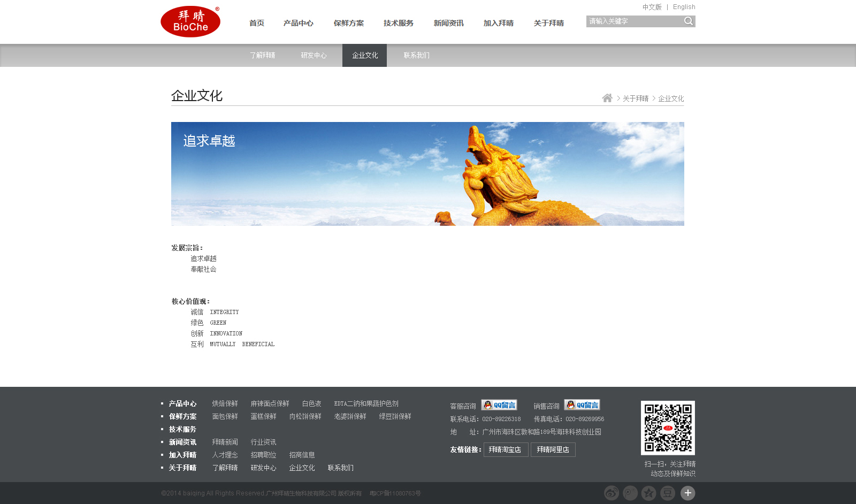856x504 pixels.
Task: Share via Tencent Weibo icon
Action: [x=630, y=493]
